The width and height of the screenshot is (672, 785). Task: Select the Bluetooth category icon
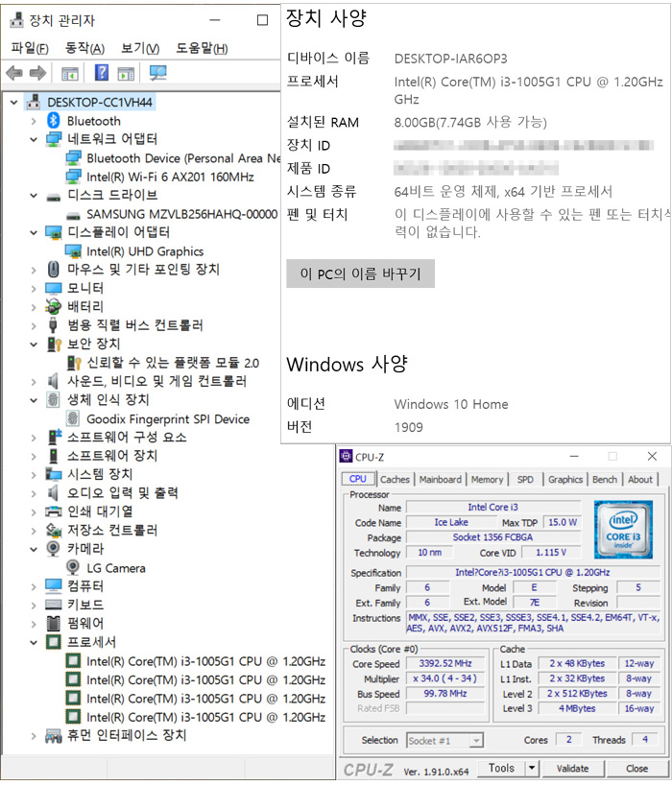pos(54,121)
